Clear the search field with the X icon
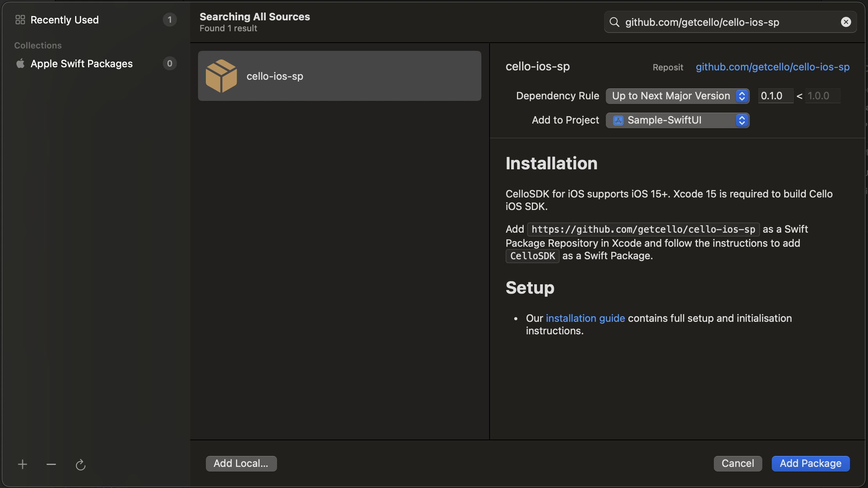Viewport: 868px width, 488px height. (x=846, y=22)
